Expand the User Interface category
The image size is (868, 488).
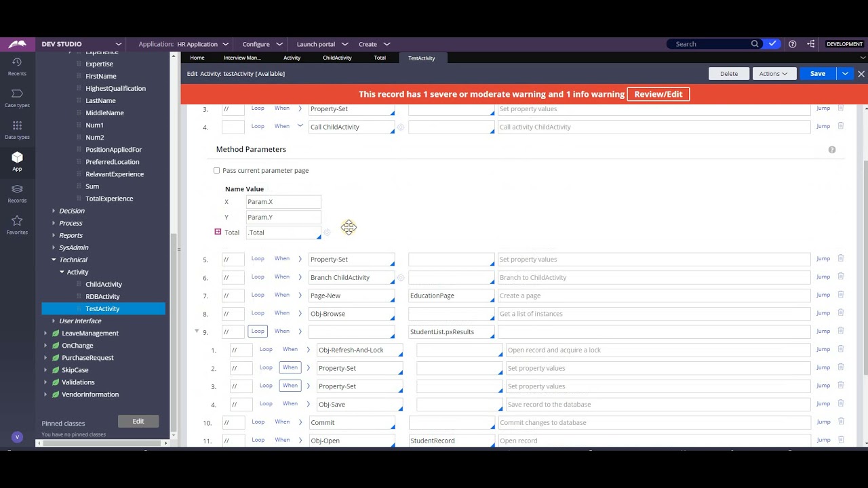[54, 321]
